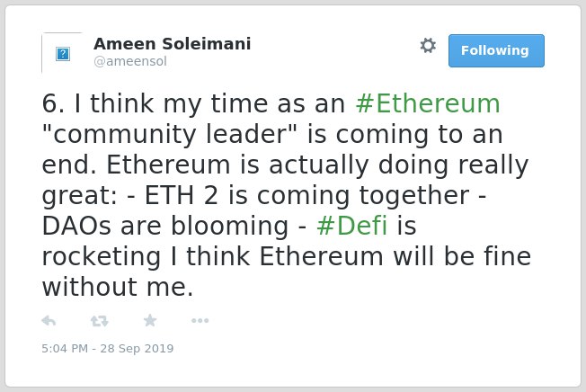Open the #Defi hashtag link
Viewport: 586px width, 392px height.
(x=351, y=226)
